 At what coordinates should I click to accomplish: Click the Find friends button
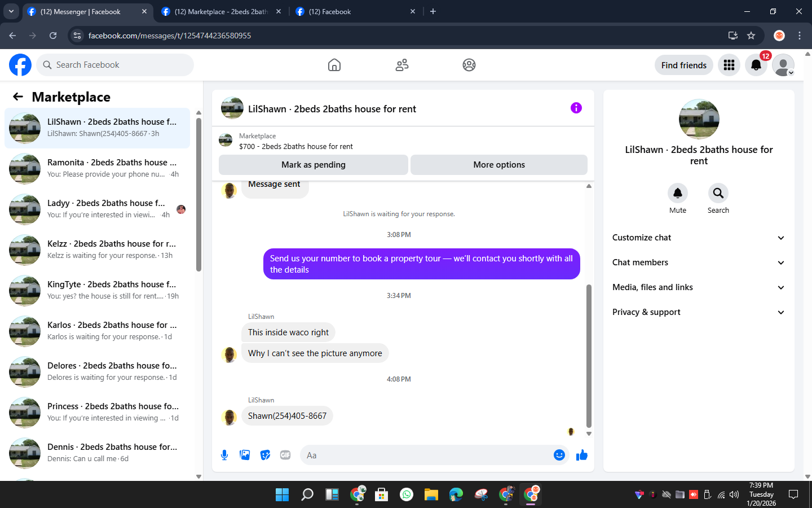684,65
